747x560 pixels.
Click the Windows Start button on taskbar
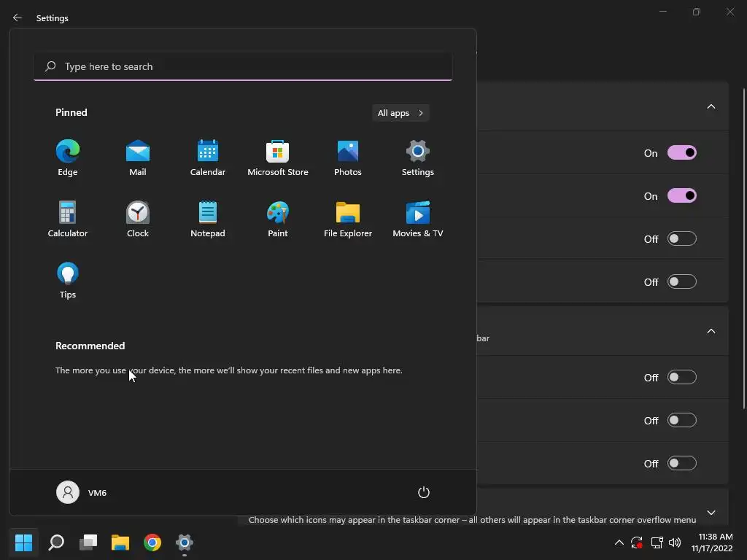pyautogui.click(x=23, y=542)
